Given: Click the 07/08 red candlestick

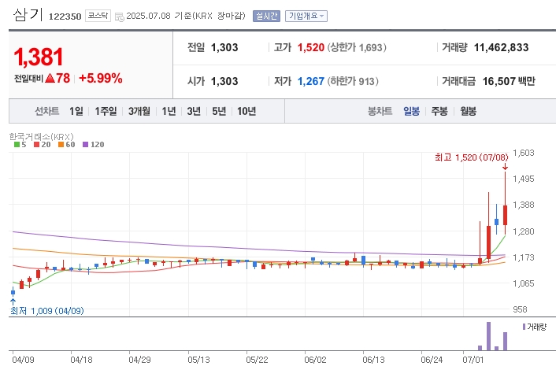Looking at the screenshot, I should click(x=506, y=215).
